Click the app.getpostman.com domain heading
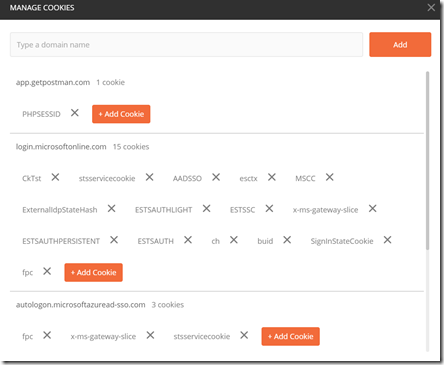The width and height of the screenshot is (444, 365). coord(53,82)
